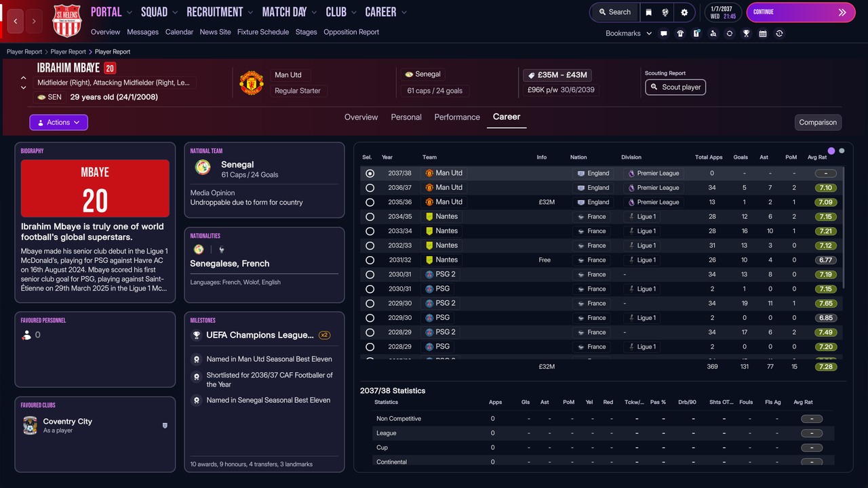
Task: Select the 2037/38 Man Utd season radio button
Action: pos(370,174)
